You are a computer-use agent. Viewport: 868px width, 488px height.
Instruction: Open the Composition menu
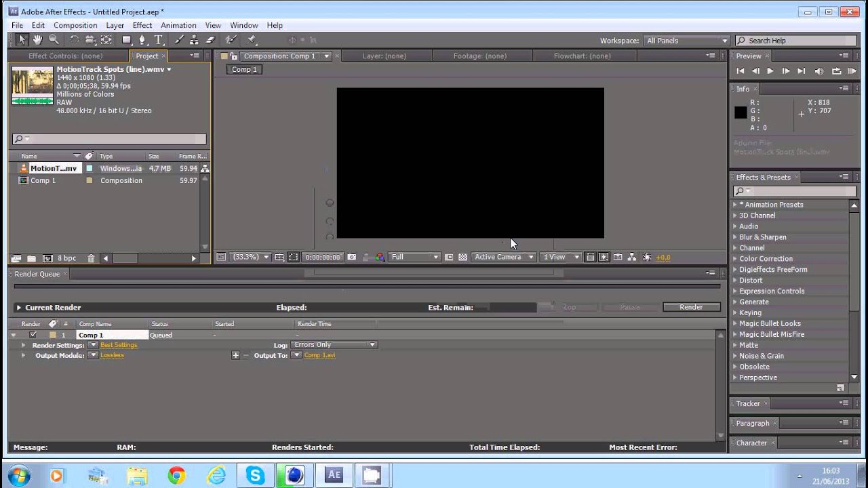pos(75,25)
